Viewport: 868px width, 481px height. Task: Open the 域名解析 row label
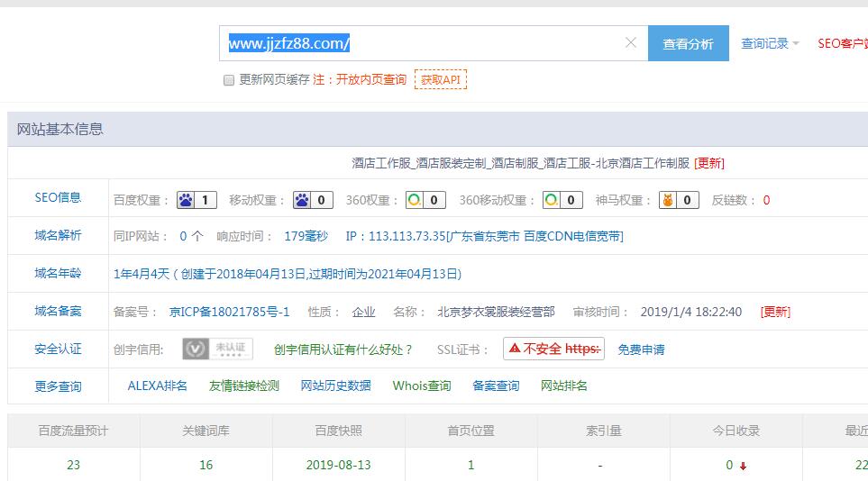pos(58,235)
